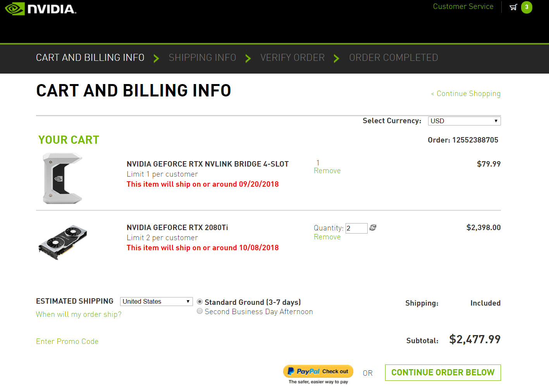Image resolution: width=549 pixels, height=392 pixels.
Task: Go to Shipping Info step
Action: (x=202, y=58)
